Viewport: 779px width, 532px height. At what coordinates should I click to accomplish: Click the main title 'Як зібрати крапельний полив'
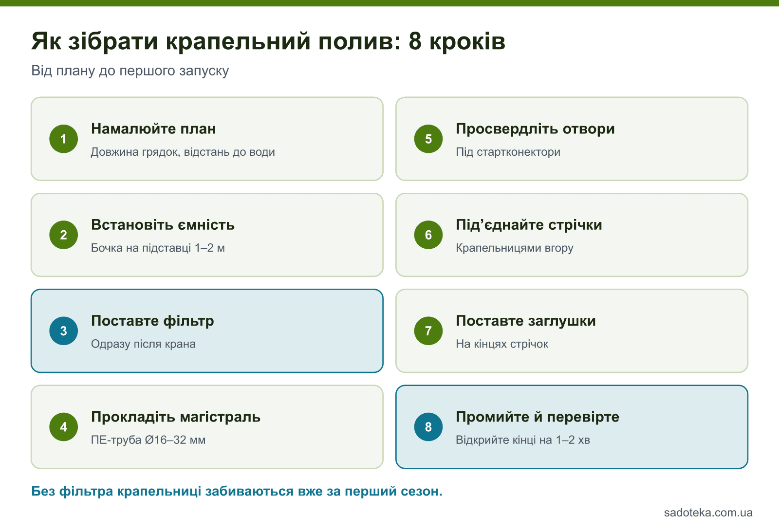click(268, 41)
